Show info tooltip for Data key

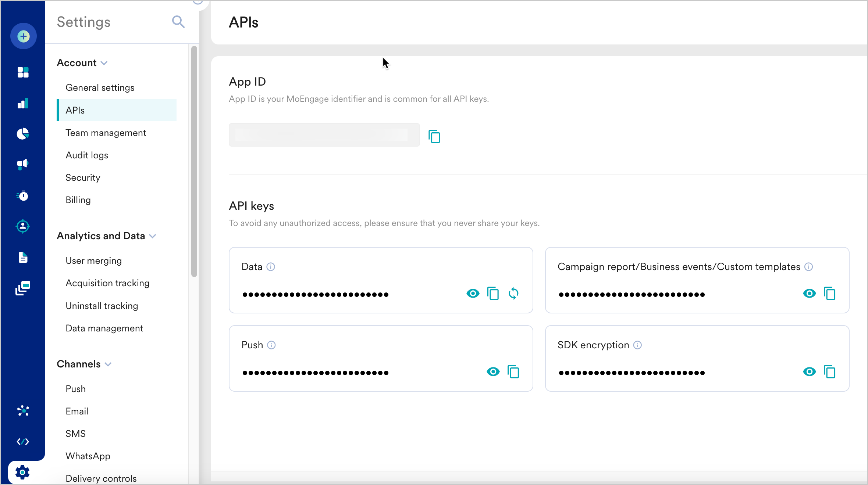[271, 267]
